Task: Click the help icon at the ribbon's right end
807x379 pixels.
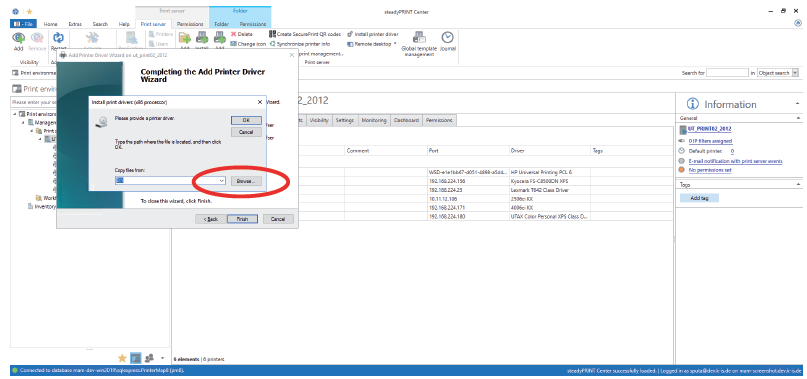Action: pos(798,23)
